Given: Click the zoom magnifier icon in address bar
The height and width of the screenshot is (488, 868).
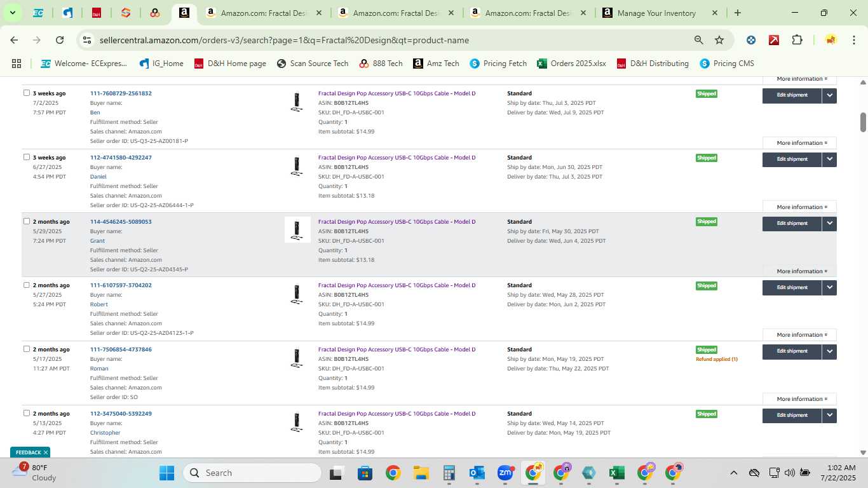Looking at the screenshot, I should pyautogui.click(x=699, y=40).
